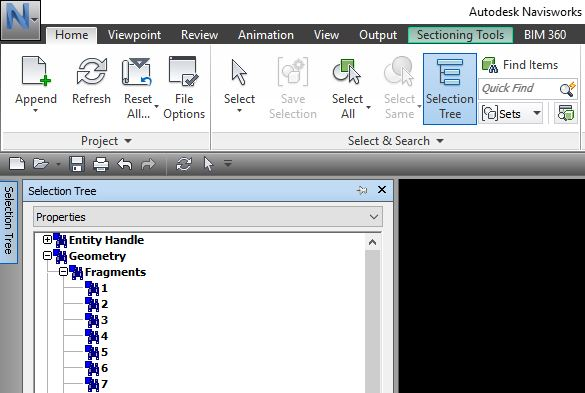Click the icon right of Sets
The image size is (585, 393).
pyautogui.click(x=566, y=113)
